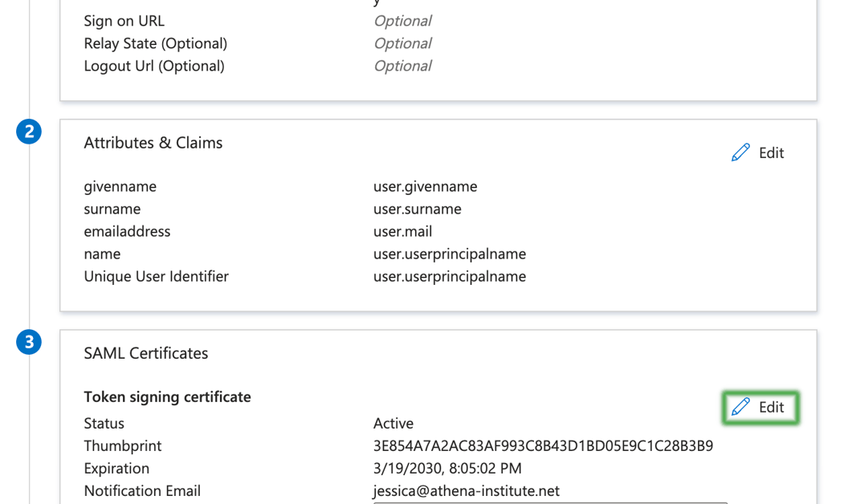Click the pencil icon beside Token signing certificate
The width and height of the screenshot is (844, 504).
pyautogui.click(x=740, y=407)
